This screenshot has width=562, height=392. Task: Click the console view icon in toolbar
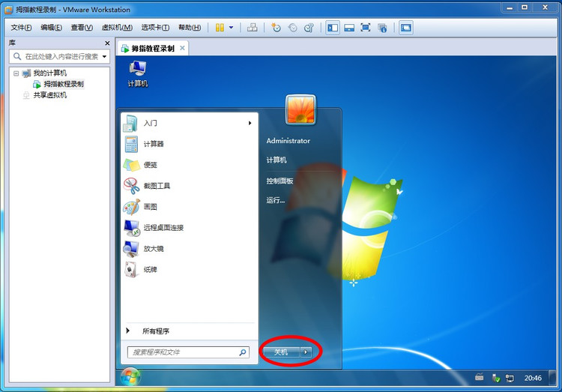[405, 28]
